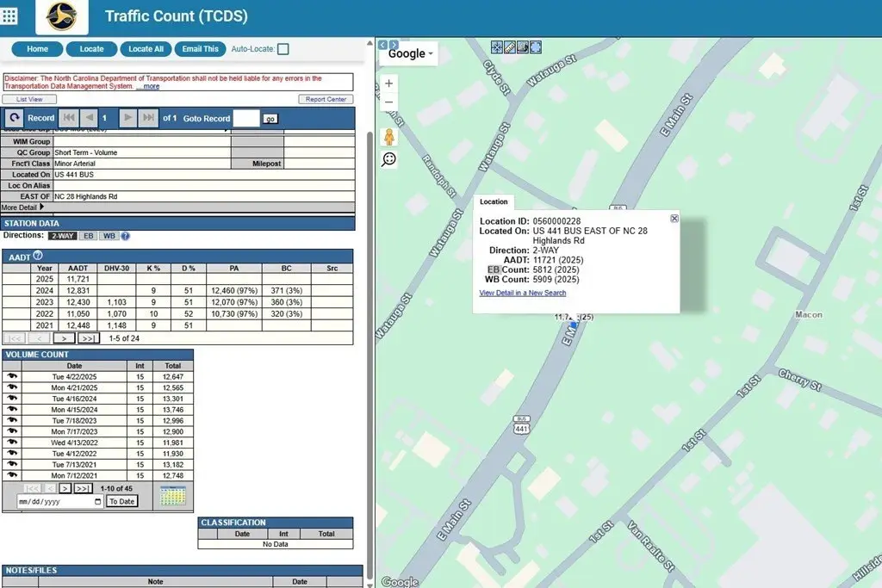Click the Locate All button
The image size is (882, 588).
coord(146,49)
